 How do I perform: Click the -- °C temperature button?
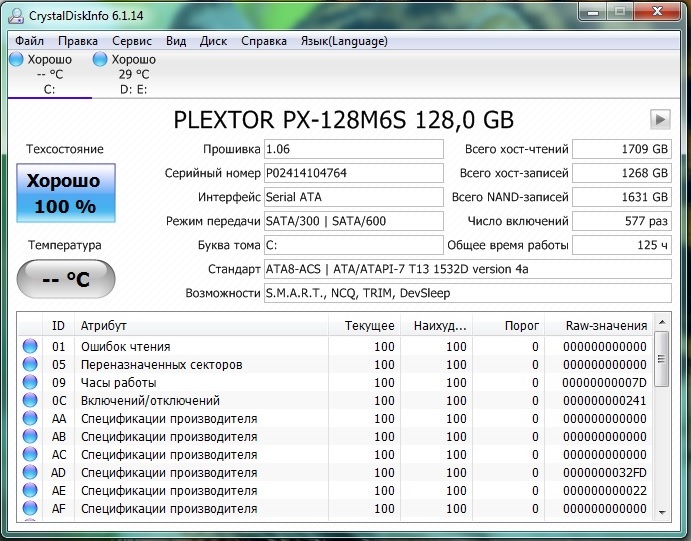66,279
